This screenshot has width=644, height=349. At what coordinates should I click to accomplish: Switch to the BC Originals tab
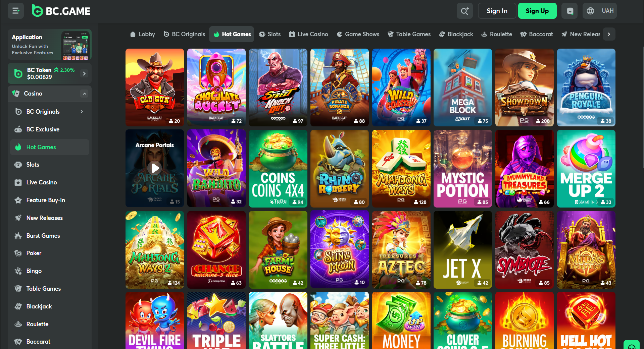184,34
